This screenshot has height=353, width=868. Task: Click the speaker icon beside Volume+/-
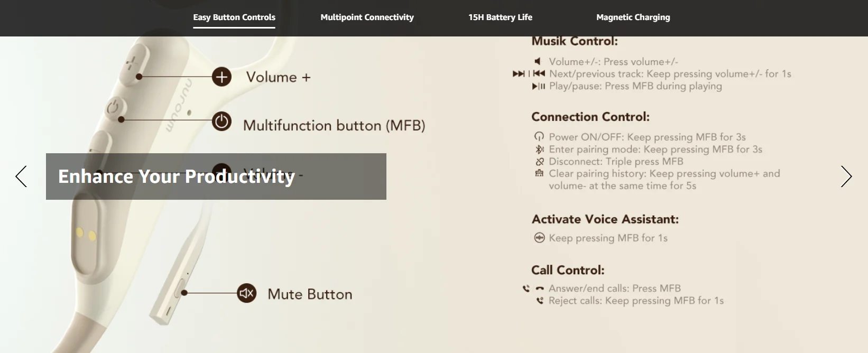pos(538,62)
